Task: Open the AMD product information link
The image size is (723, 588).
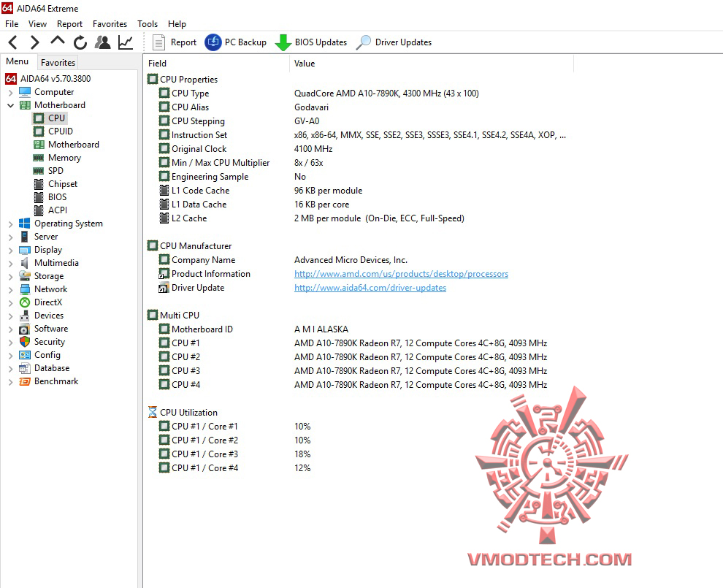Action: click(x=401, y=274)
